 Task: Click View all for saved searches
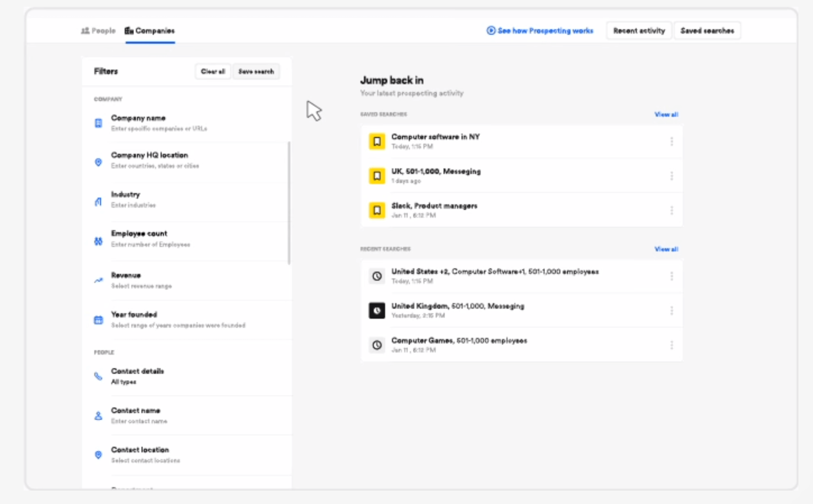(666, 114)
